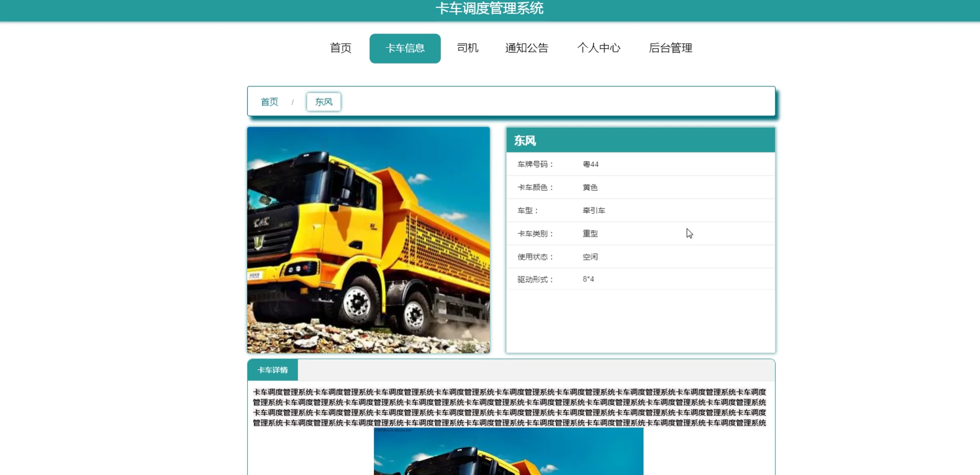Click the color value 黄色

pos(590,188)
